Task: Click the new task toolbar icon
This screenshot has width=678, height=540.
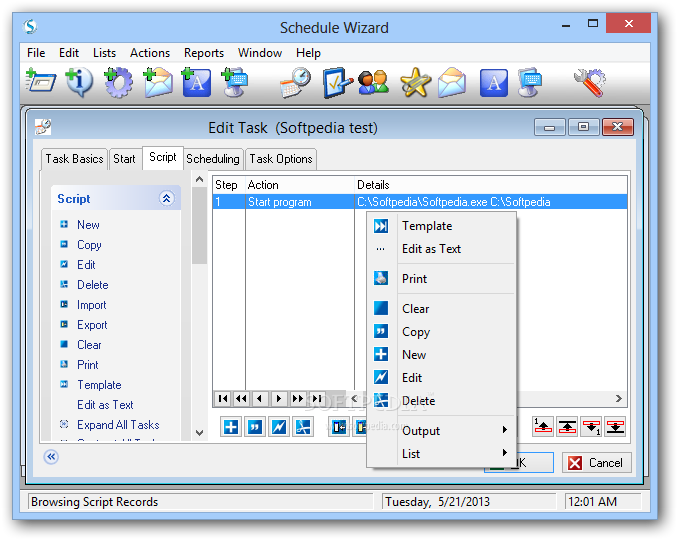Action: pos(40,81)
